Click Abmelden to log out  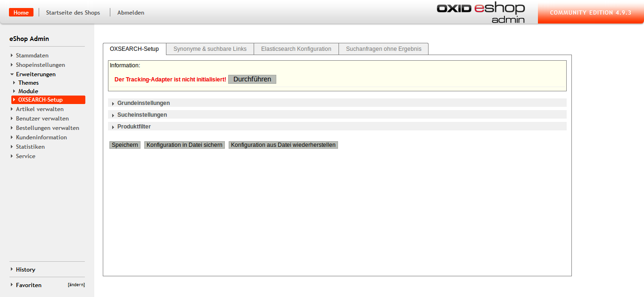[x=131, y=13]
